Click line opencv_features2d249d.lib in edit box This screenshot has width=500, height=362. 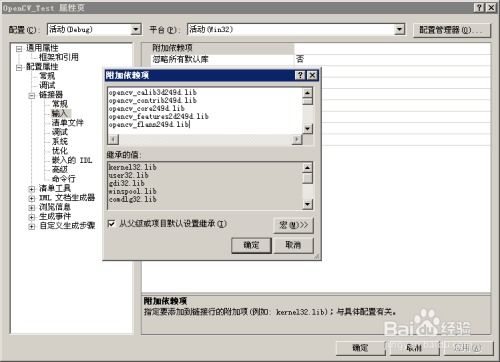pyautogui.click(x=159, y=116)
